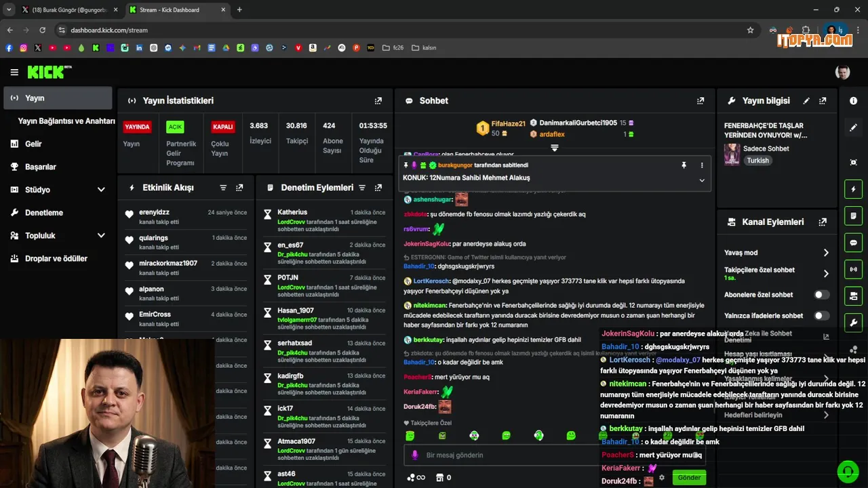Open the fc26 bookmarks folder
Screen dimensions: 868x488
tap(393, 48)
